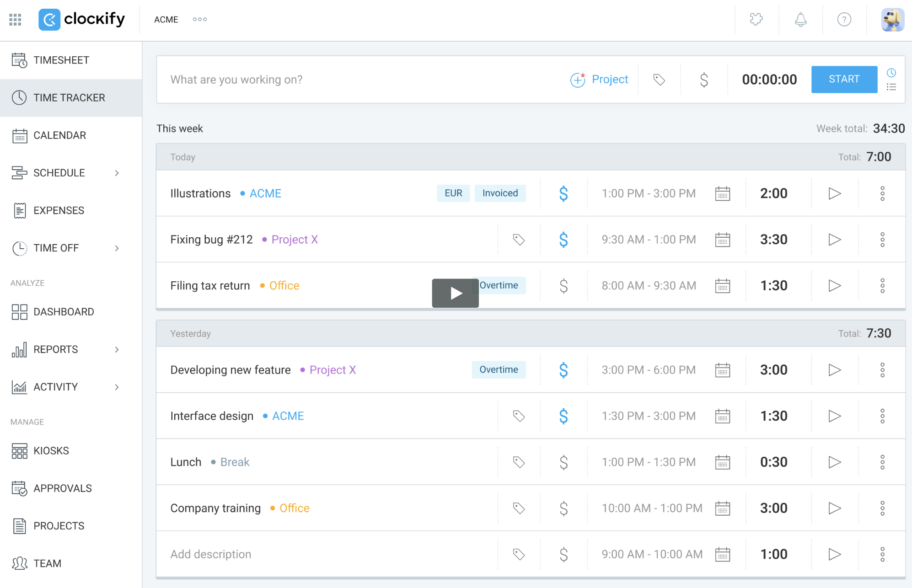This screenshot has height=588, width=912.
Task: Add a Project to the timer
Action: coord(599,80)
